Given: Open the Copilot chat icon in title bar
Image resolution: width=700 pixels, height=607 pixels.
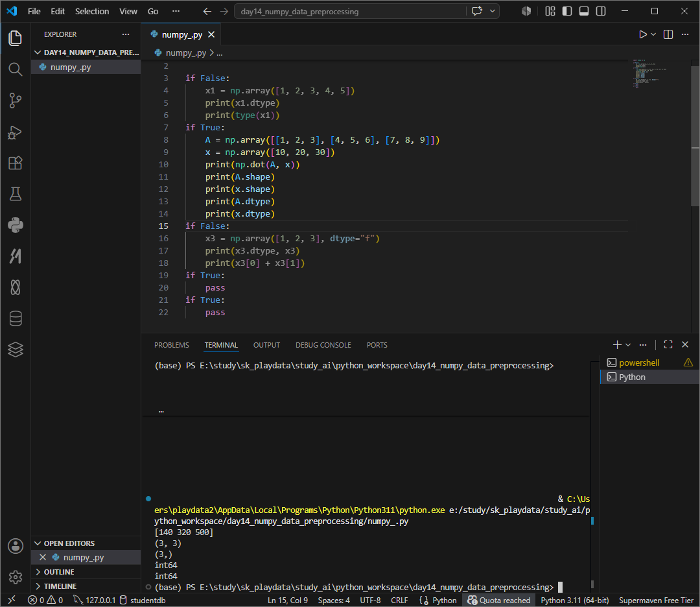Looking at the screenshot, I should coord(477,11).
